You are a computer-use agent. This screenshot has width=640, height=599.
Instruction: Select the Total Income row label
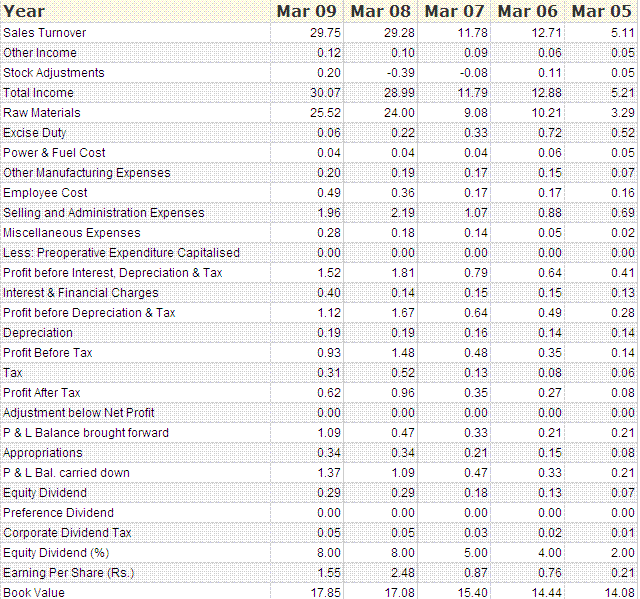[38, 93]
